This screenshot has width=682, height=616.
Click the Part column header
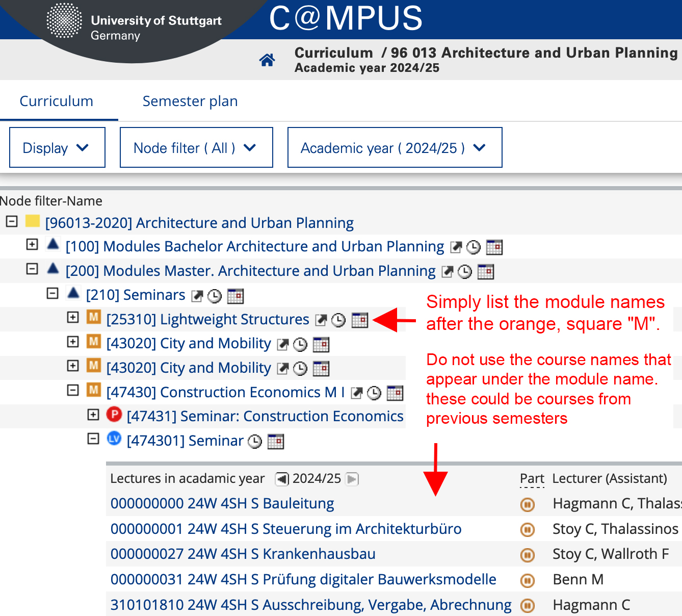point(532,479)
